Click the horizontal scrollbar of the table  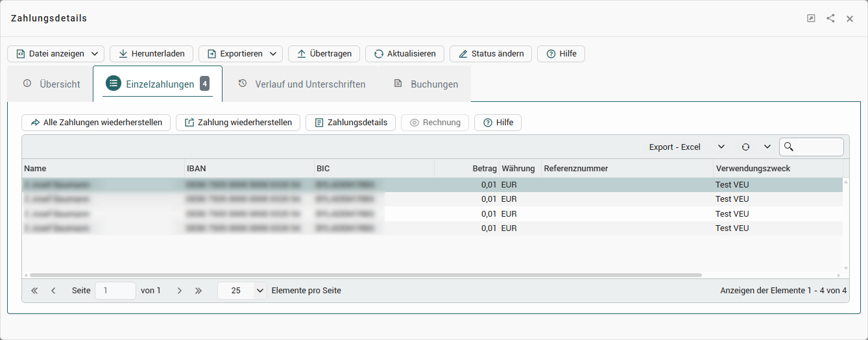(365, 275)
